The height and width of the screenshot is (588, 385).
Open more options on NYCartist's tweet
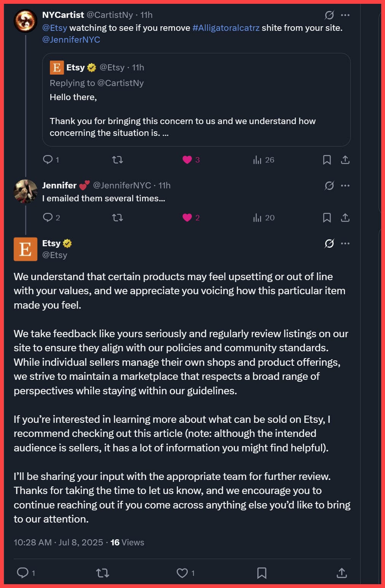(x=345, y=15)
